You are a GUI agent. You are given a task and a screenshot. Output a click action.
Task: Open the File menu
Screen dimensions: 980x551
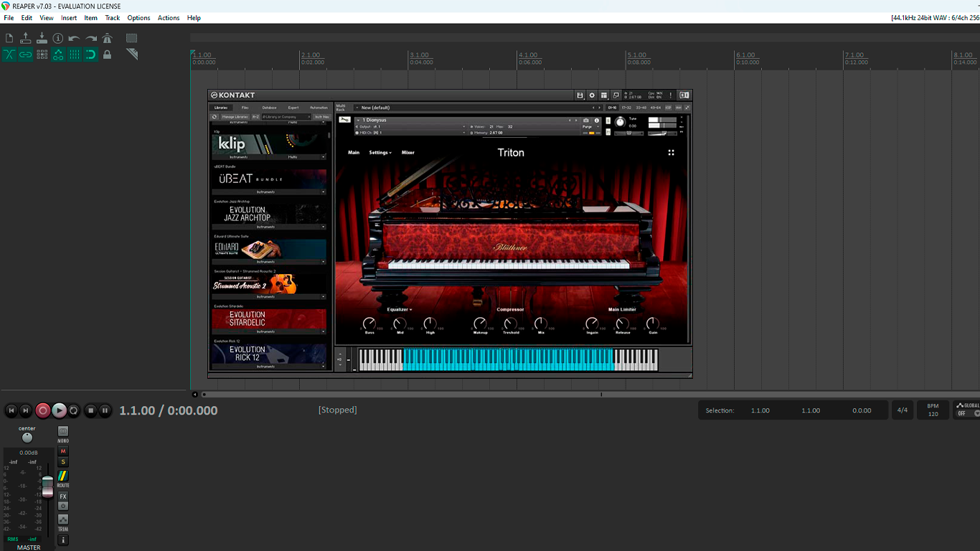(x=9, y=18)
